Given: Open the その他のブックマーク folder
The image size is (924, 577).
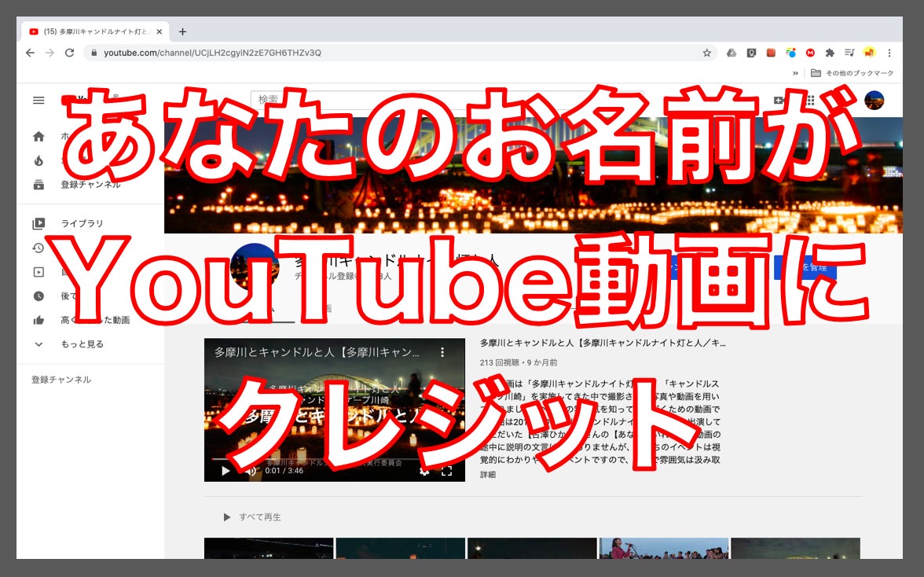Looking at the screenshot, I should pos(852,73).
